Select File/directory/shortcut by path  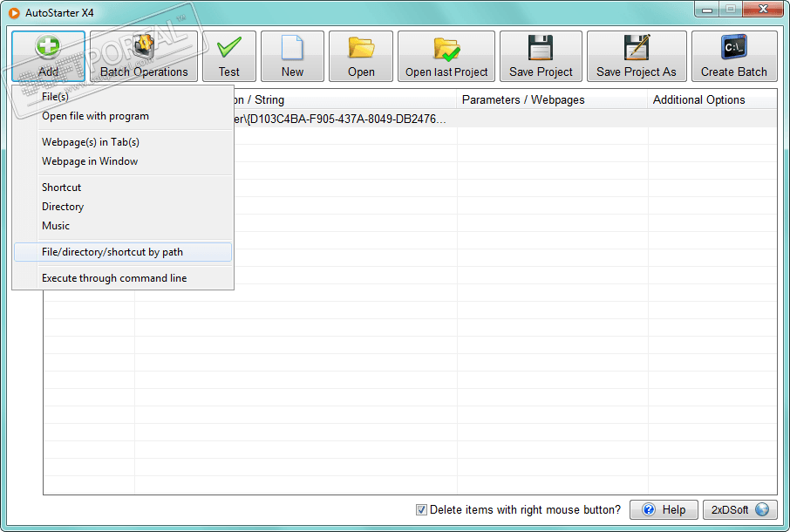coord(123,252)
